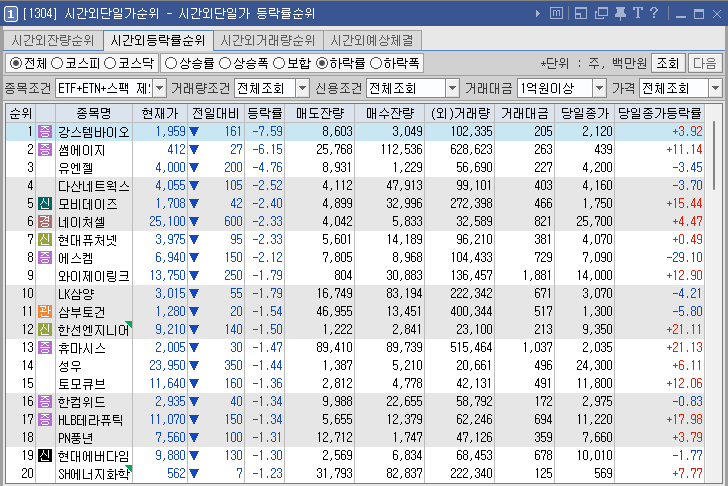Select the 코스피 radio button
Viewport: 728px width, 486px height.
click(x=57, y=63)
